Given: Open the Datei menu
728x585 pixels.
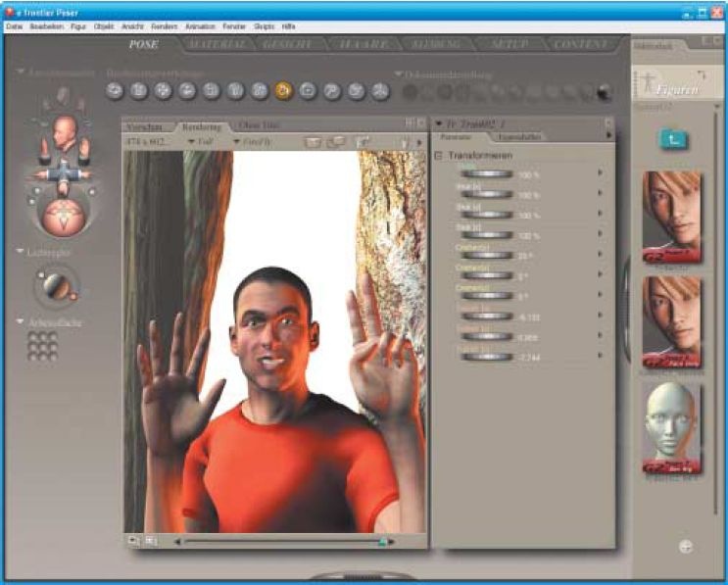Looking at the screenshot, I should pyautogui.click(x=15, y=26).
